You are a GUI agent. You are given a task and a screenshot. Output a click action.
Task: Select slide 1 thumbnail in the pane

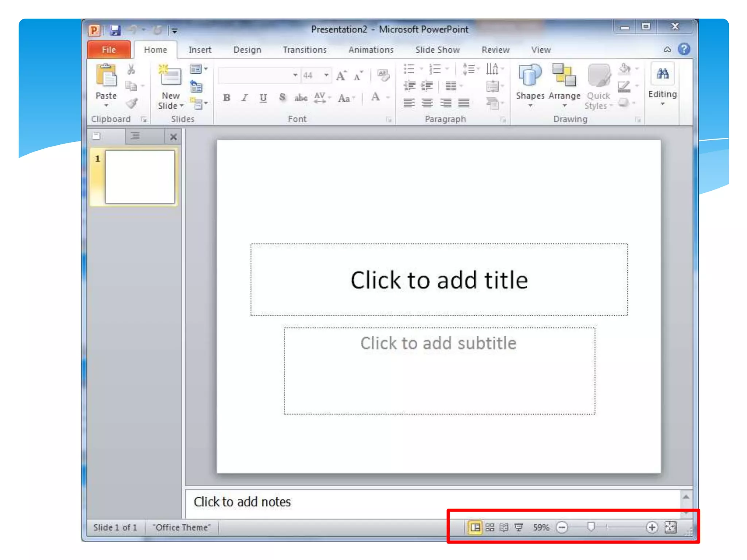[x=140, y=177]
